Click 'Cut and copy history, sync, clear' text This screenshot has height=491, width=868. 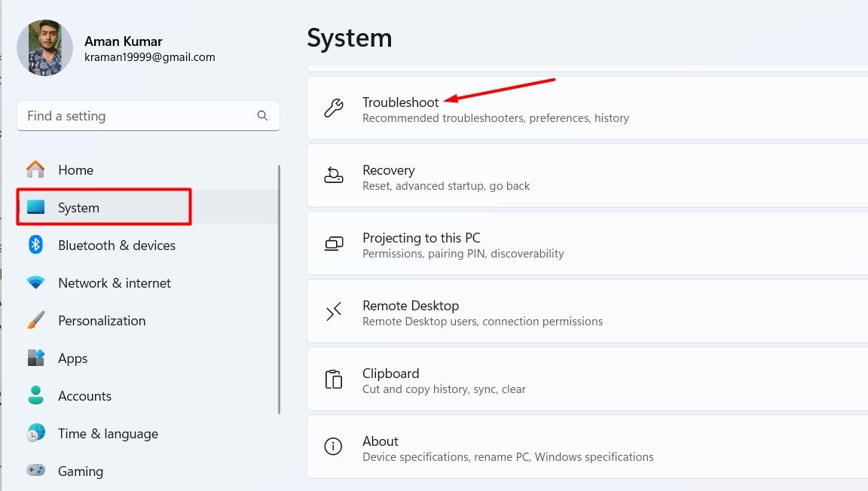[x=443, y=389]
